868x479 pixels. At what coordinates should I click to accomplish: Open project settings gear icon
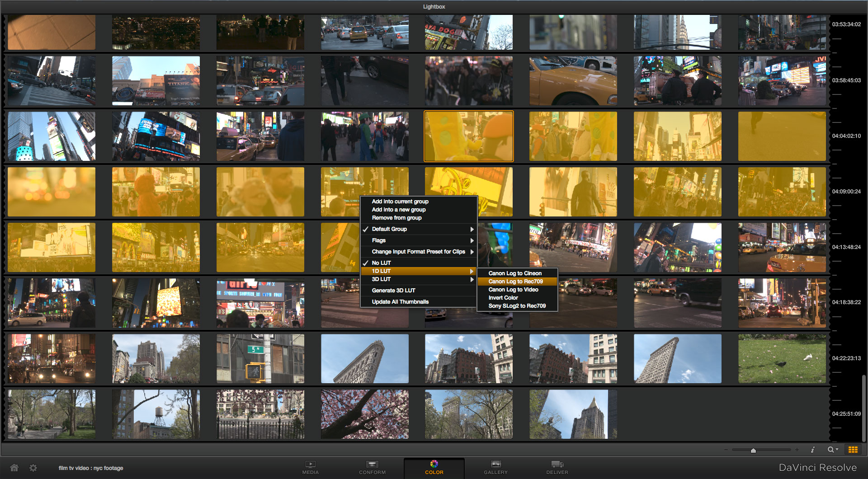[33, 468]
